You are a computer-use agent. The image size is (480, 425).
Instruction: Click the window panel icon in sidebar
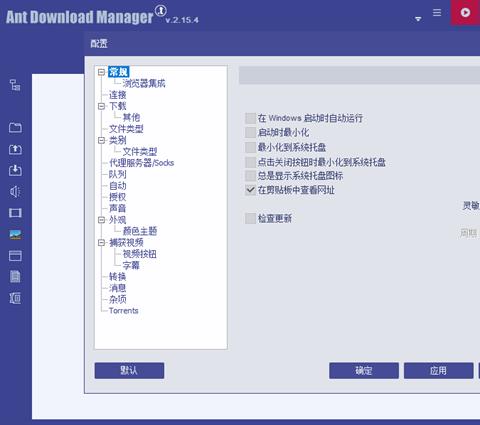15,256
